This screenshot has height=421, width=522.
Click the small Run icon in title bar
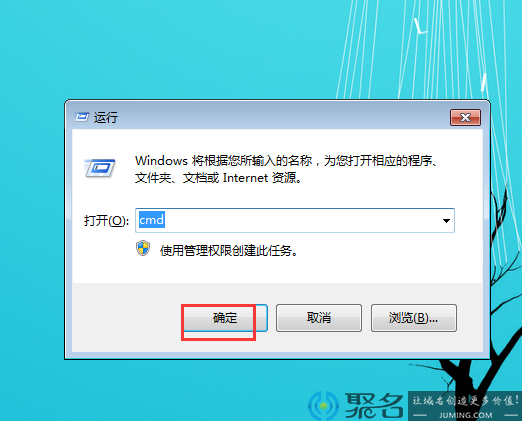click(81, 117)
